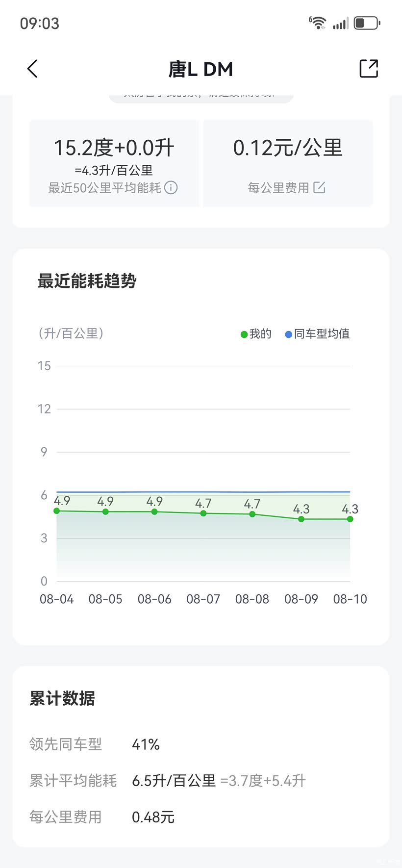
Task: Toggle the 同车型均值 blue legend dot
Action: pyautogui.click(x=289, y=334)
